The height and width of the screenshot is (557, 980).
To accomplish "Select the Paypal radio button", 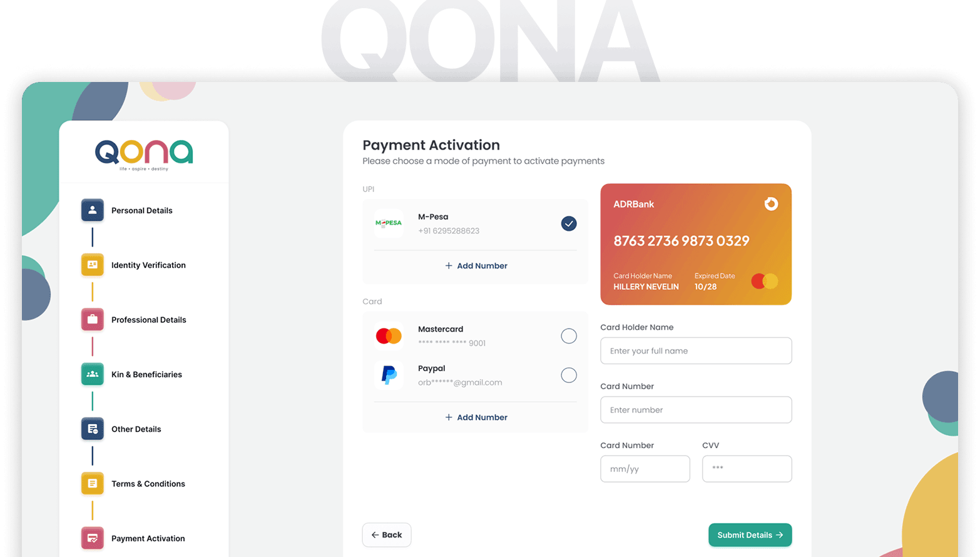I will 569,375.
